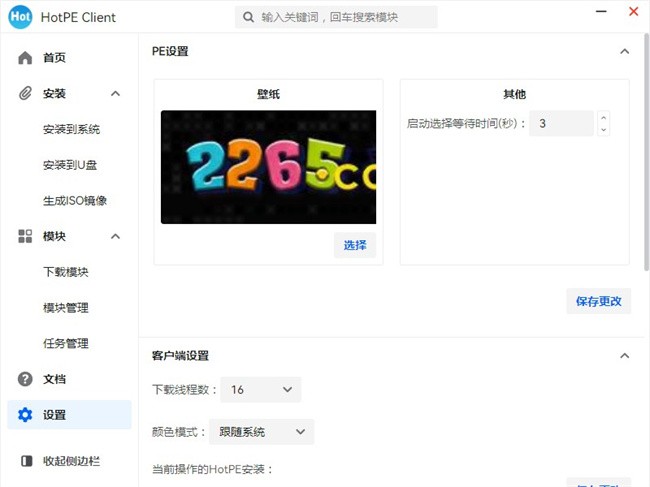Click the collapse sidebar icon
Viewport: 650px width, 487px height.
[x=25, y=461]
